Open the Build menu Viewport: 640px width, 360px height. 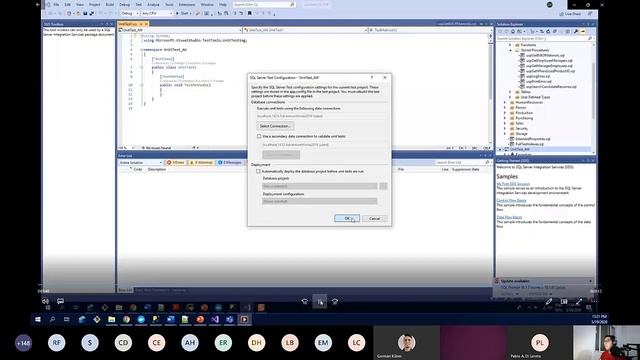pos(110,4)
